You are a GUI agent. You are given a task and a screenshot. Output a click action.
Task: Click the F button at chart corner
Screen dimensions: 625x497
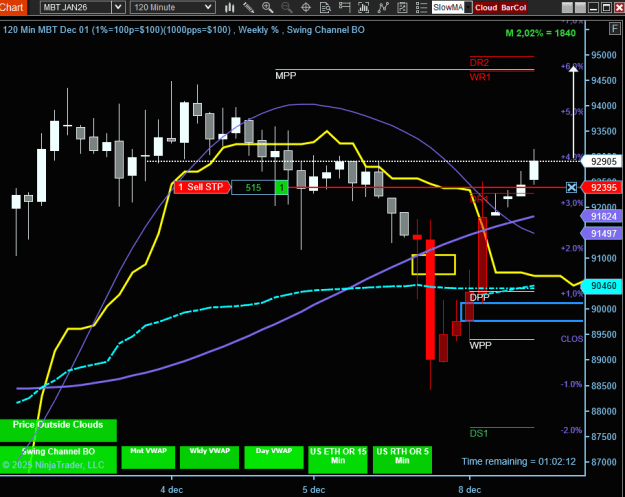614,29
